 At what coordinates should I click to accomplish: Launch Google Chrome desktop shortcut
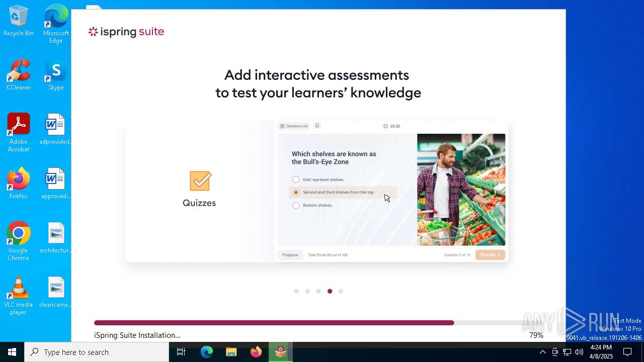click(x=19, y=241)
